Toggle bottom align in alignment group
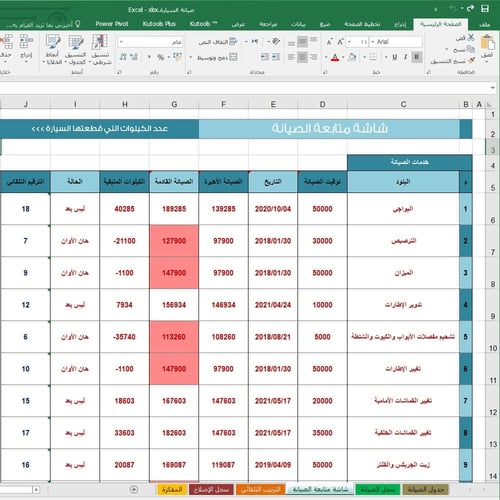 (291, 43)
